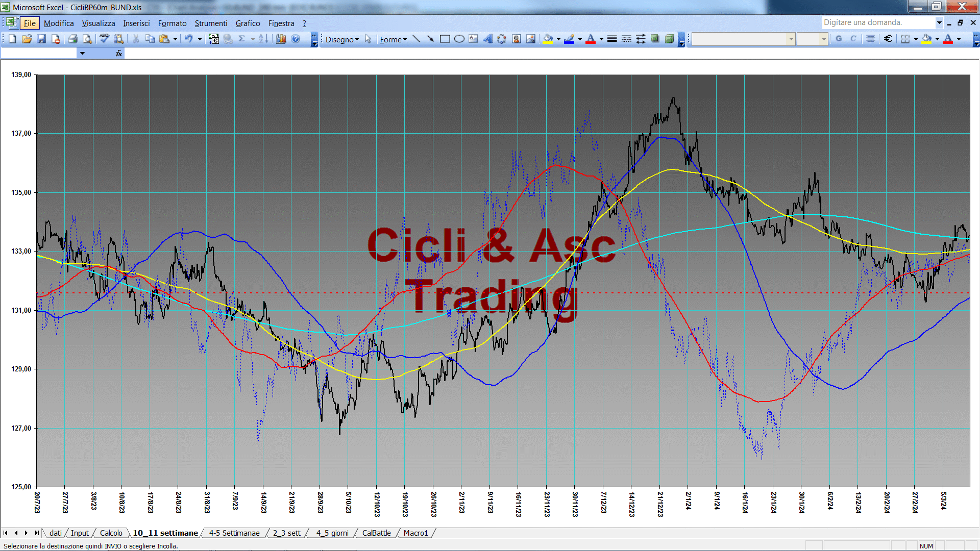Print with the printer icon
Image resolution: width=980 pixels, height=551 pixels.
pyautogui.click(x=72, y=39)
